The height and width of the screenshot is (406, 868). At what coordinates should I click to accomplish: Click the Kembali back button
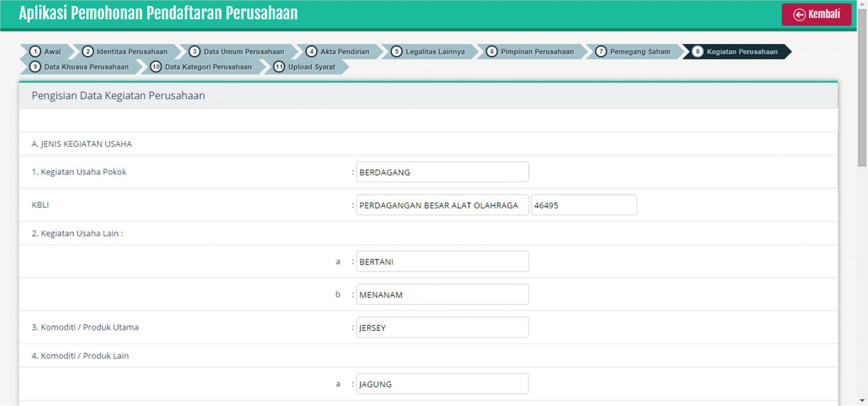[x=816, y=15]
